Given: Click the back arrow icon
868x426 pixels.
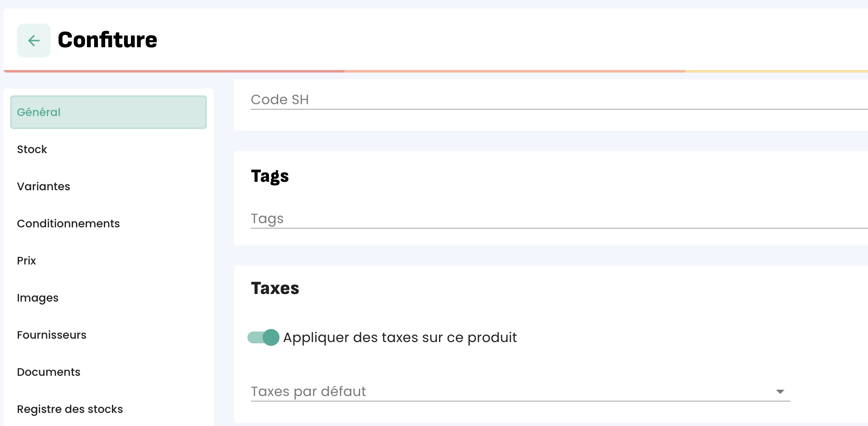Looking at the screenshot, I should coord(34,40).
